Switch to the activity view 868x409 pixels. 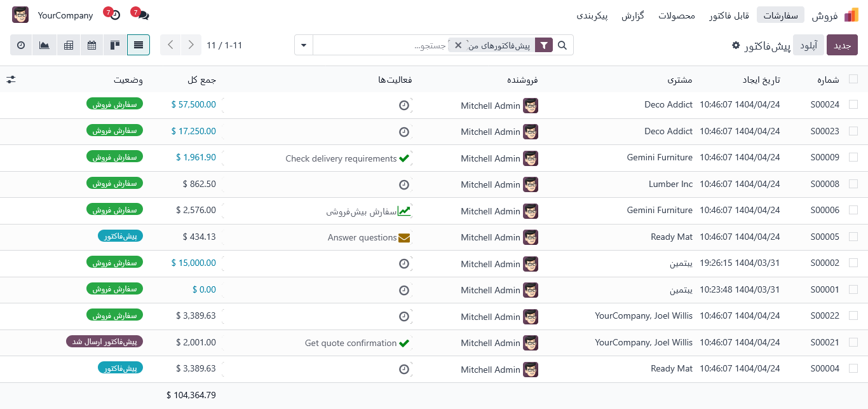[x=21, y=45]
